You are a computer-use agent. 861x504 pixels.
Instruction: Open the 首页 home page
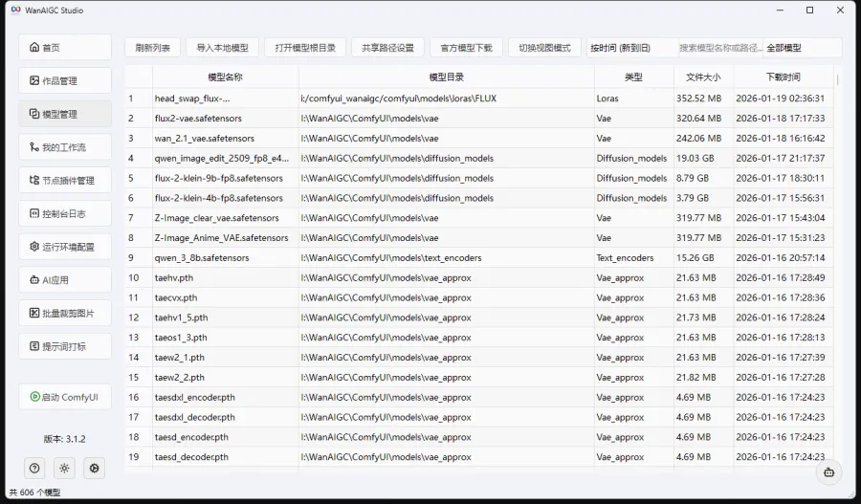[65, 47]
